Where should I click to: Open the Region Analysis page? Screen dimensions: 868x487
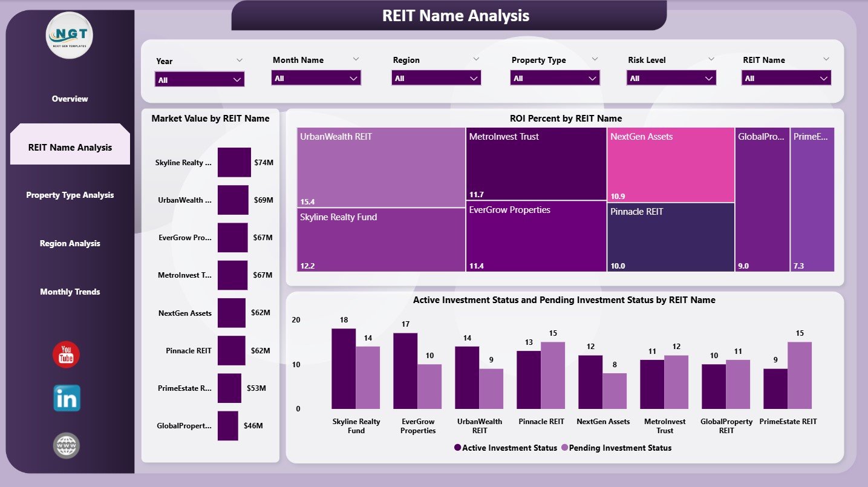pyautogui.click(x=70, y=243)
